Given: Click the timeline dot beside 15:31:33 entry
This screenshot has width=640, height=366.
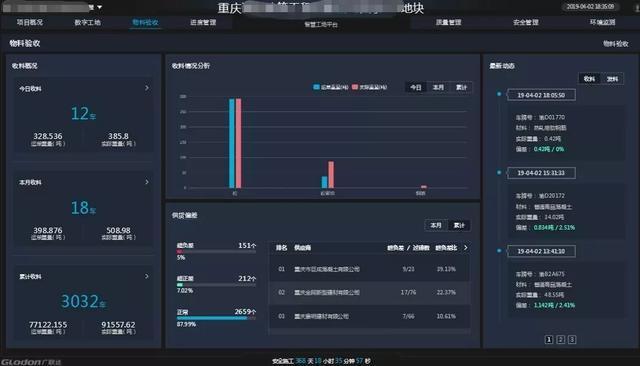Looking at the screenshot, I should click(x=499, y=173).
